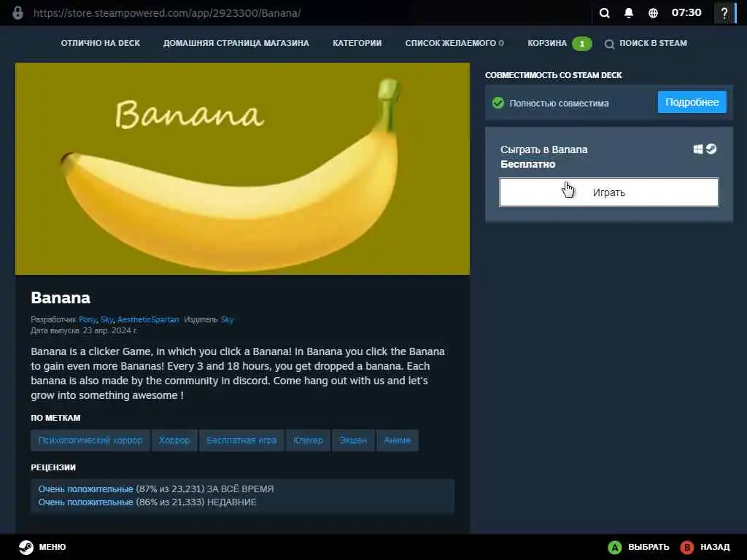
Task: Click the release date 23 апр. 2024 г.
Action: (111, 330)
